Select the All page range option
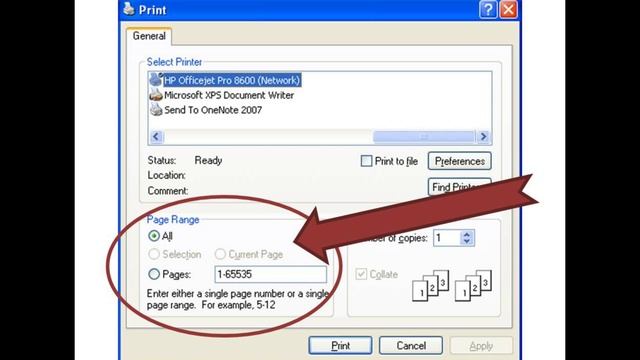The height and width of the screenshot is (360, 640). [154, 236]
